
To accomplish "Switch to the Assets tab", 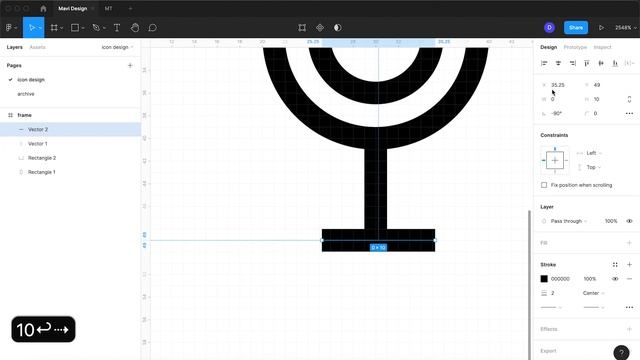I will (x=38, y=47).
